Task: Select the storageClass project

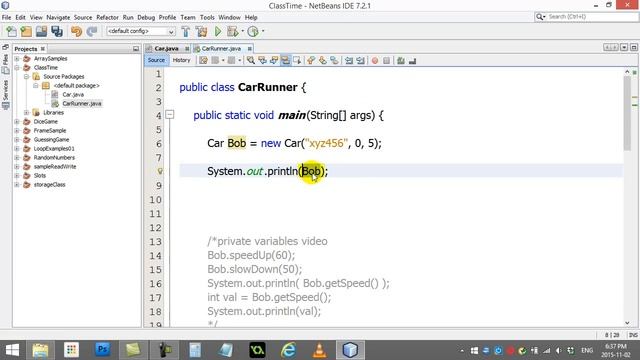Action: coord(49,184)
